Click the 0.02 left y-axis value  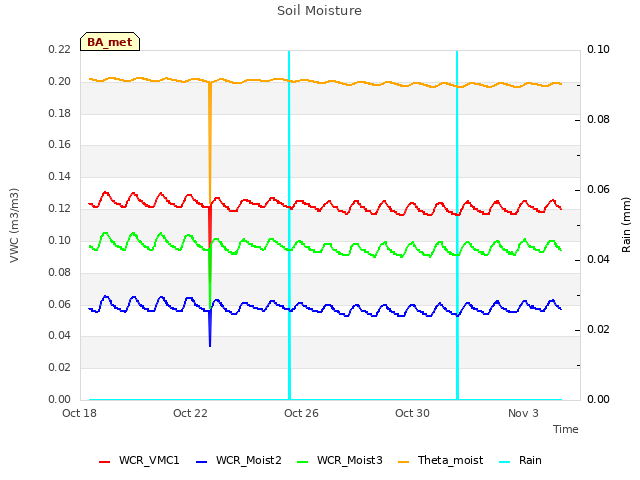60,367
